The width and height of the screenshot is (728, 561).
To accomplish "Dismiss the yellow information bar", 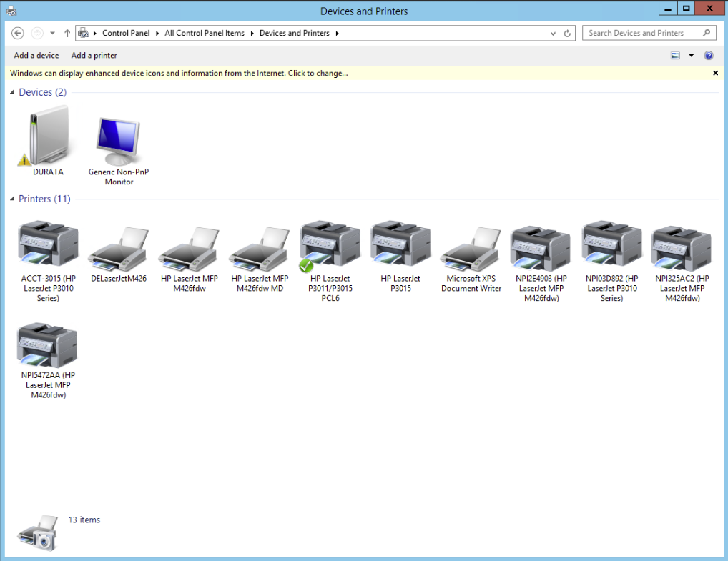I will pyautogui.click(x=715, y=74).
